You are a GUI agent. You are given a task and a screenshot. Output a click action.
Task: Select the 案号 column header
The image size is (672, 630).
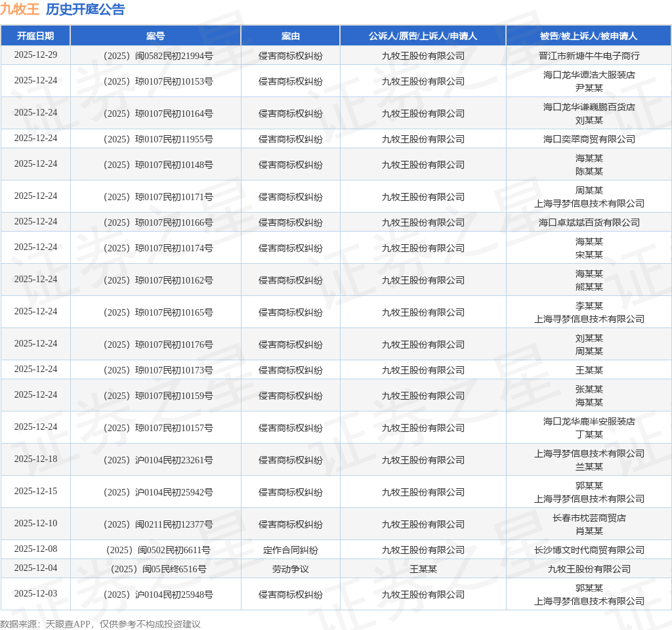156,36
